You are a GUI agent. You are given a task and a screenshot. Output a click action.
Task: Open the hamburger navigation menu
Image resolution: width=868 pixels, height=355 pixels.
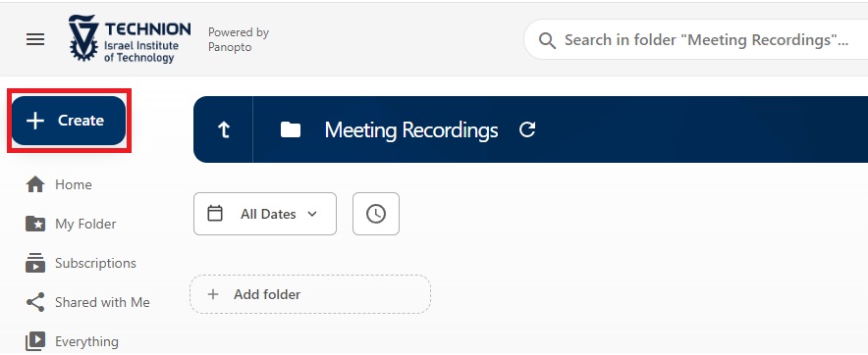pyautogui.click(x=35, y=39)
